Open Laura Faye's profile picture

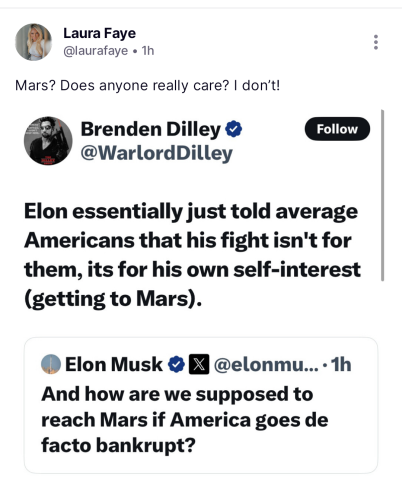(x=33, y=42)
